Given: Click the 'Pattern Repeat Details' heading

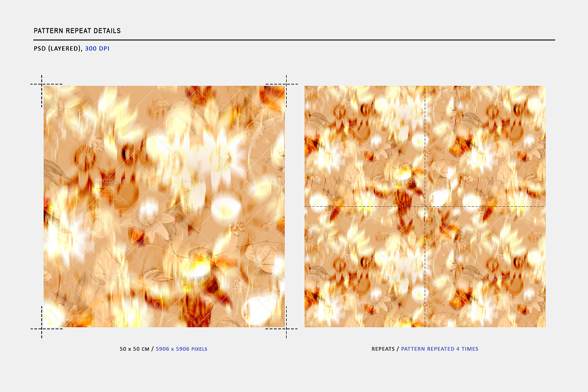Looking at the screenshot, I should tap(77, 31).
